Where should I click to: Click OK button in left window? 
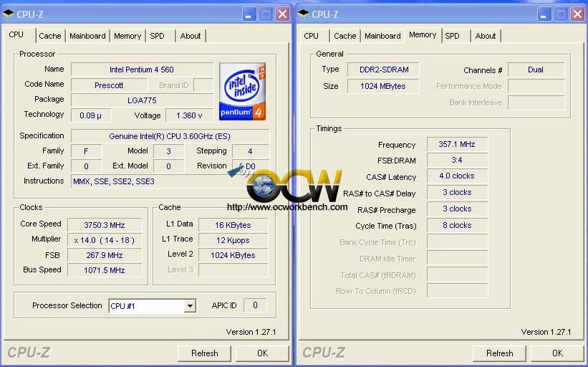[x=263, y=353]
